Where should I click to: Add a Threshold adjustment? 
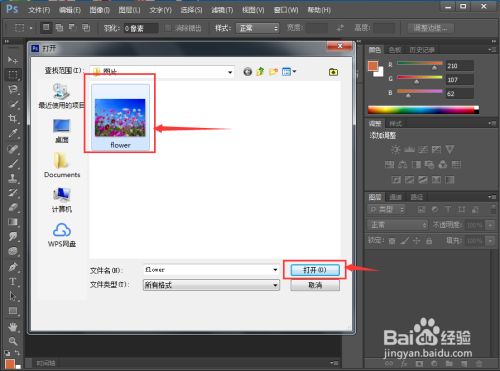coord(423,180)
